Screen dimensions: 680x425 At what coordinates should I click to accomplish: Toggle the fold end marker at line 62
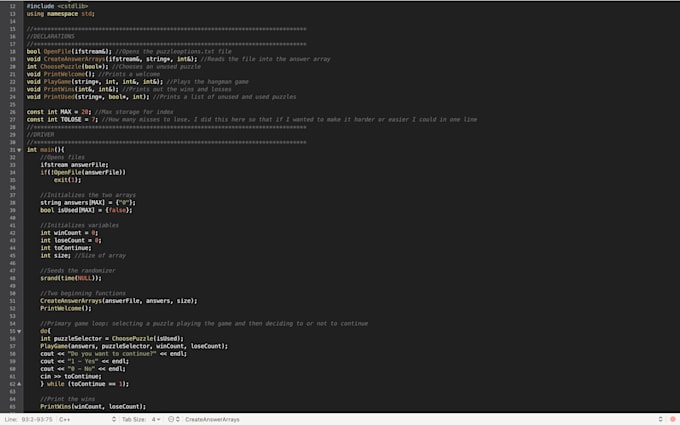coord(19,384)
